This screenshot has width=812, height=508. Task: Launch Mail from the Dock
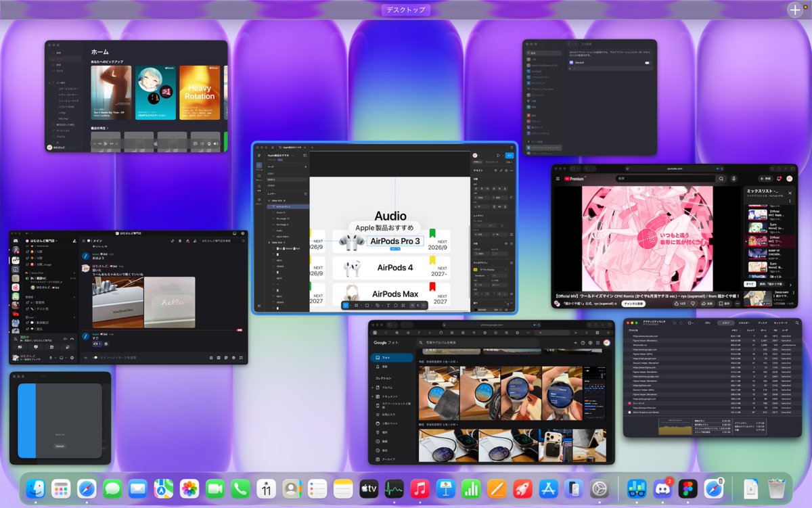click(x=138, y=488)
